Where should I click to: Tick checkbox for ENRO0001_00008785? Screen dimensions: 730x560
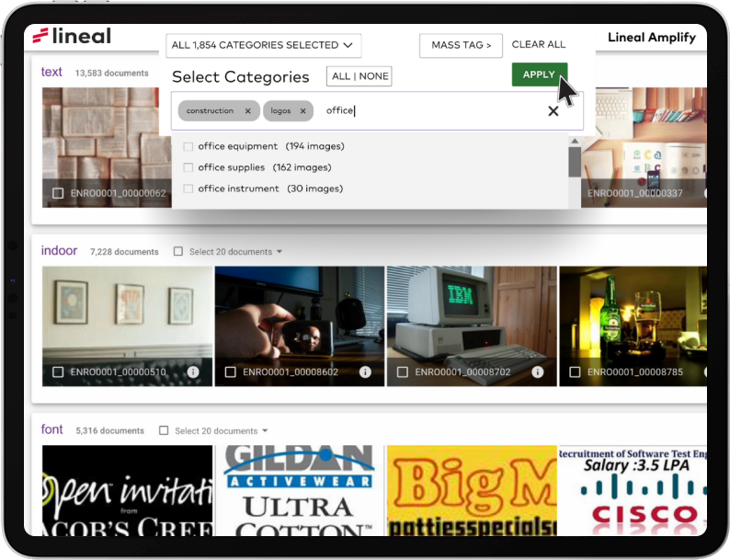575,372
